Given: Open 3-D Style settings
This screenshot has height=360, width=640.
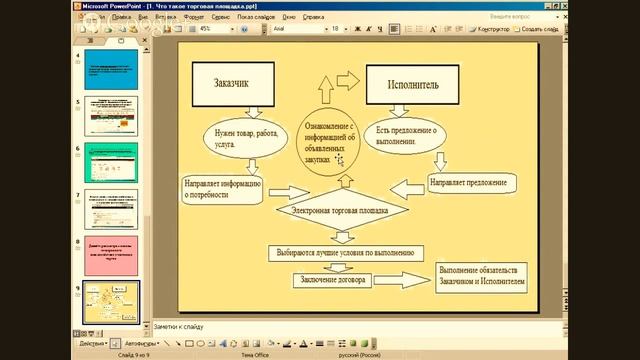Looking at the screenshot, I should coord(364,344).
